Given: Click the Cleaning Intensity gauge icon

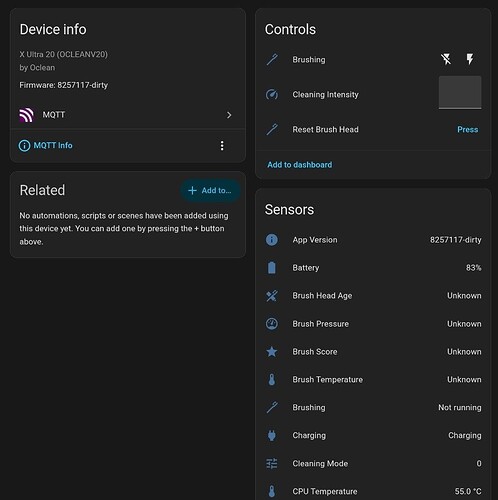Looking at the screenshot, I should pyautogui.click(x=272, y=94).
